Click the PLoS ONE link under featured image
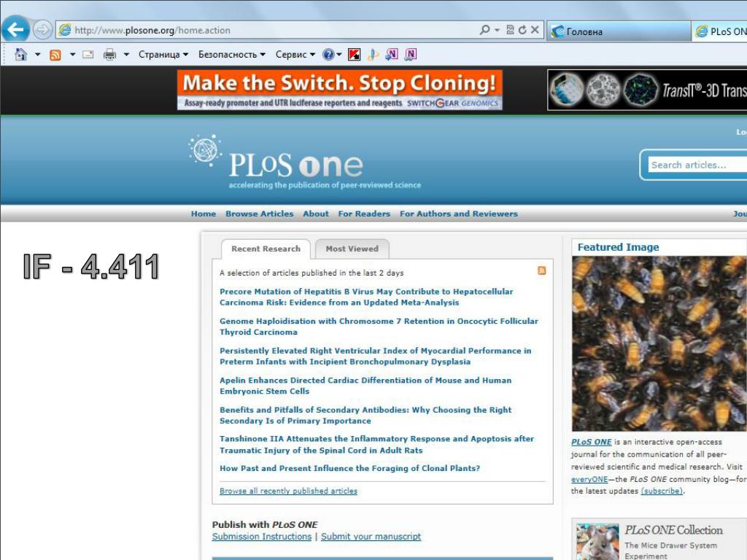 tap(591, 442)
